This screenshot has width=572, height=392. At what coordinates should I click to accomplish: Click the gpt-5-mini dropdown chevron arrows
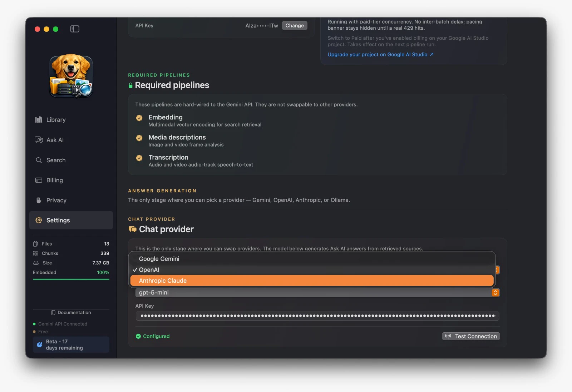click(x=495, y=293)
